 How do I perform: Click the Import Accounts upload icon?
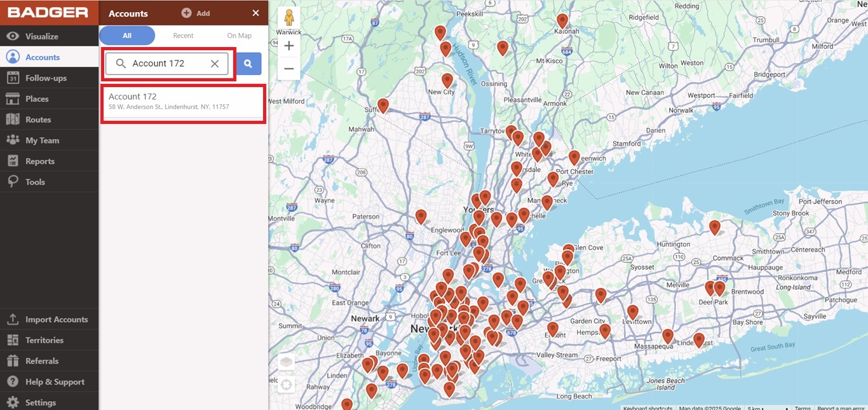[x=13, y=319]
